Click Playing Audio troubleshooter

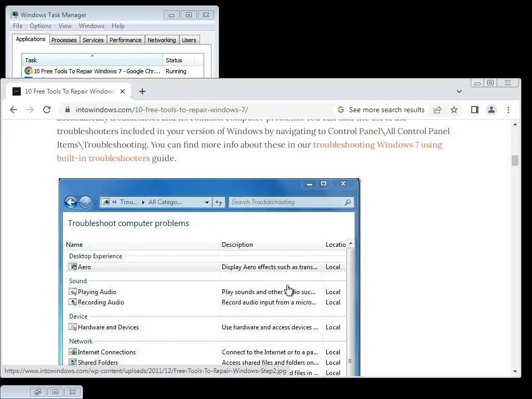point(97,292)
